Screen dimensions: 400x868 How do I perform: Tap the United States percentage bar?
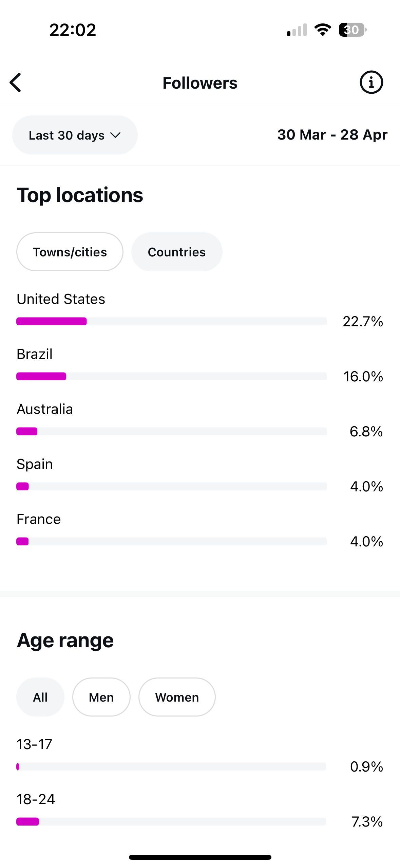click(171, 321)
